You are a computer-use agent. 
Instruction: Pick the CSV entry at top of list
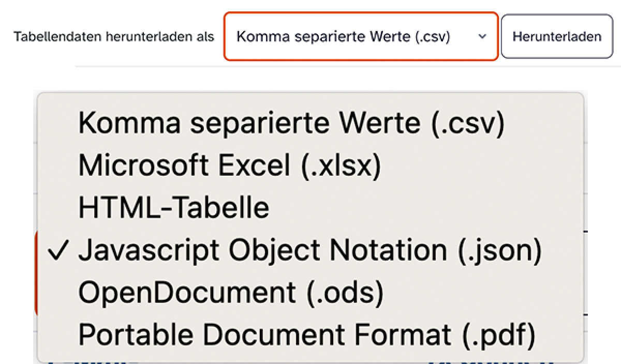291,124
